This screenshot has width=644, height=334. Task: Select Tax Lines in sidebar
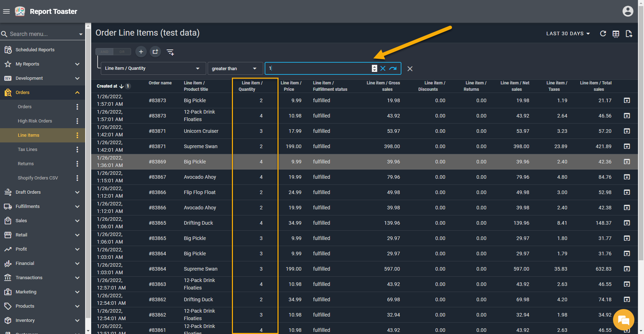click(27, 150)
